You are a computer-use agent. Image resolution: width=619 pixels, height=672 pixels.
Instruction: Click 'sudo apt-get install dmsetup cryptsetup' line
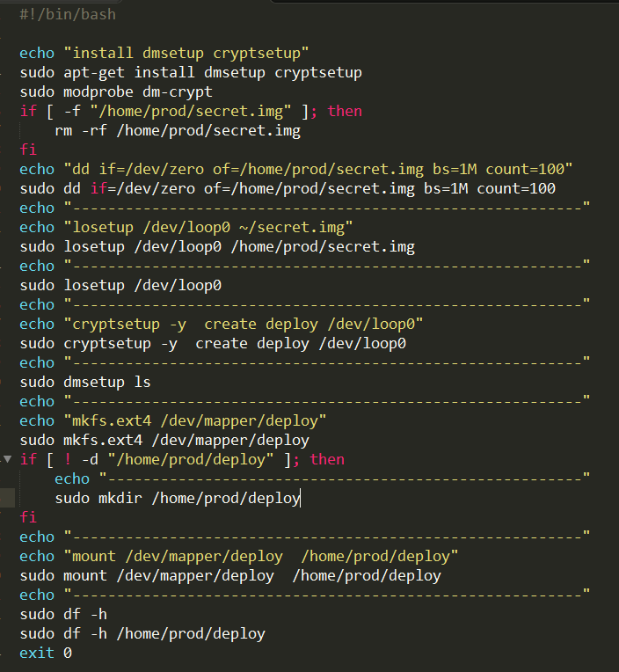(x=191, y=72)
